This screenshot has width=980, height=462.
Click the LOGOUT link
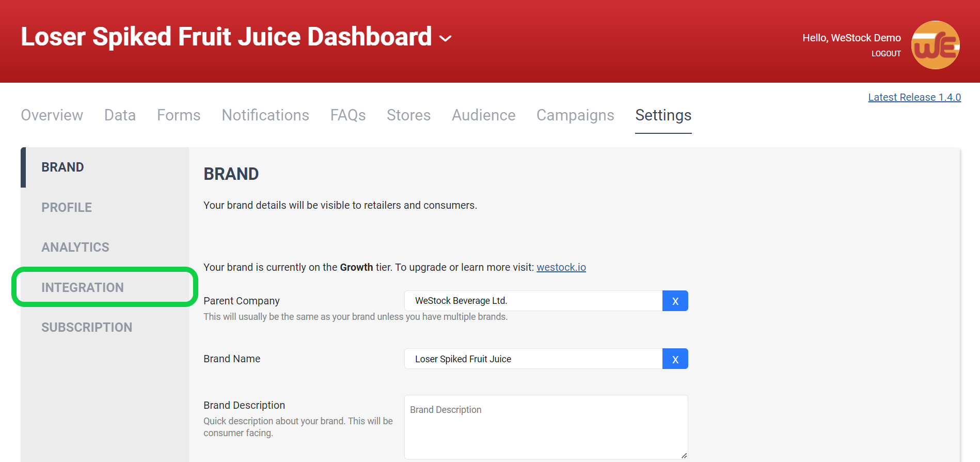886,54
